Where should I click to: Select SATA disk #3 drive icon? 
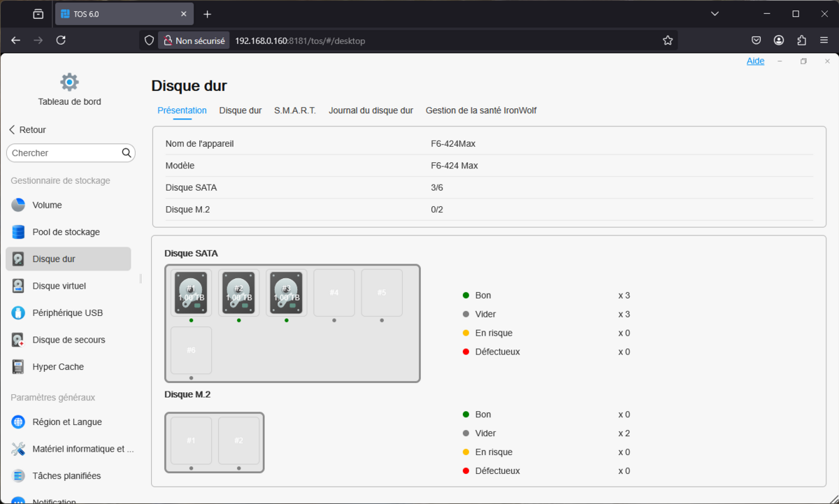coord(286,293)
